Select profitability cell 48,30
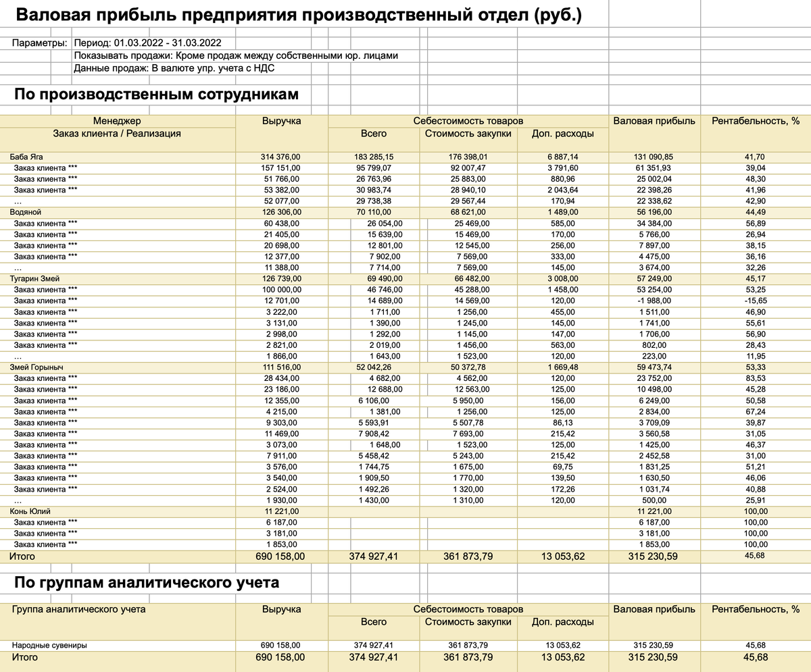This screenshot has width=811, height=672. 755,179
